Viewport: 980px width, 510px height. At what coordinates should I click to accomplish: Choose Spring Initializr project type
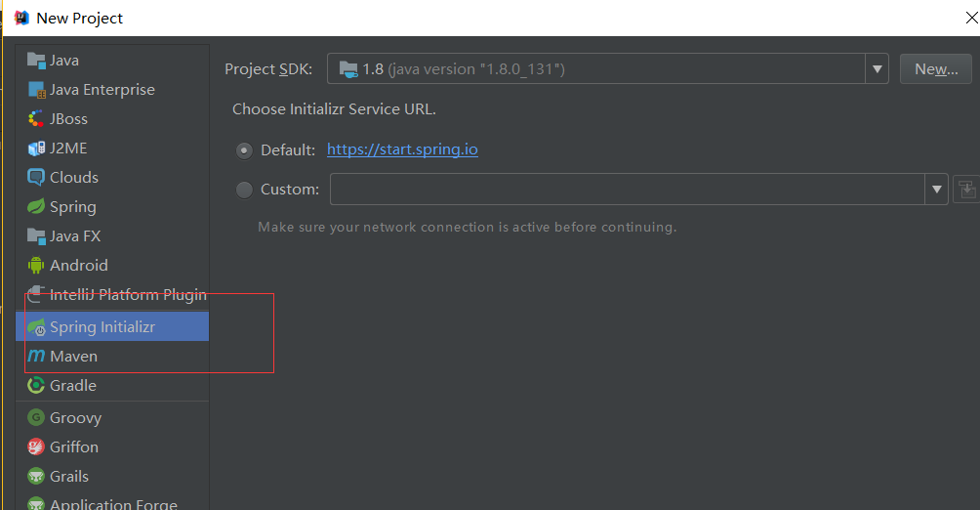[x=102, y=327]
